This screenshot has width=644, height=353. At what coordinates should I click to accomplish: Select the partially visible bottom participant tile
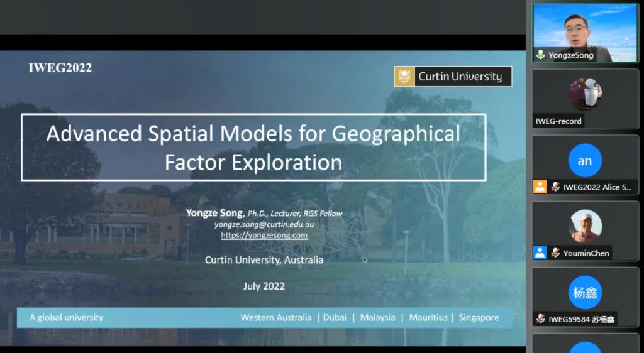point(585,344)
